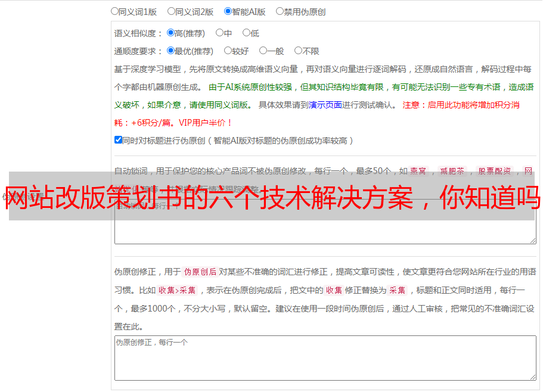Screen dimensions: 543x392
Task: Set 语义相似度 to 中
Action: pos(219,33)
